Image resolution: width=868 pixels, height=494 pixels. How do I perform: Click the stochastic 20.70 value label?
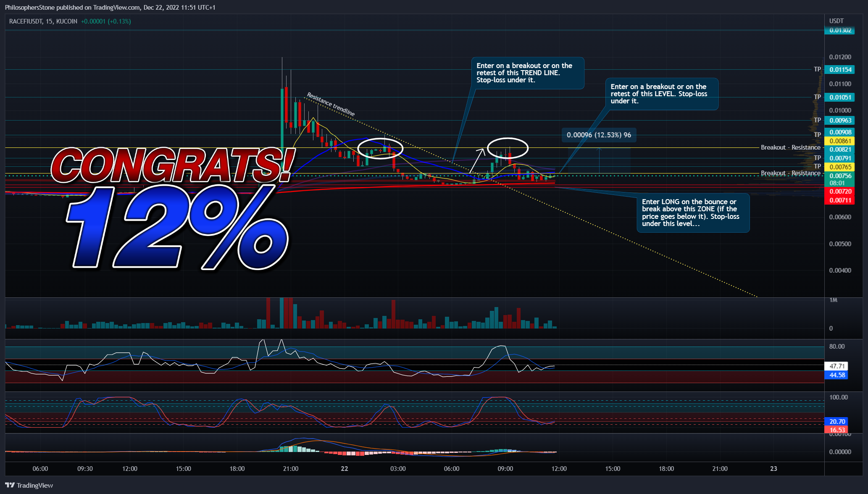pos(836,422)
